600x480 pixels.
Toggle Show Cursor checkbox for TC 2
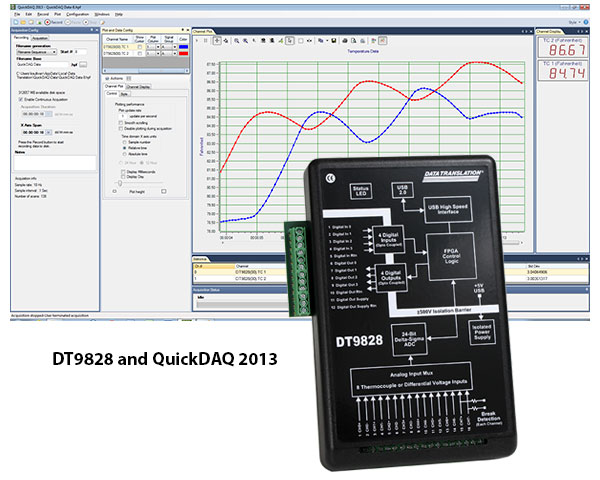139,54
